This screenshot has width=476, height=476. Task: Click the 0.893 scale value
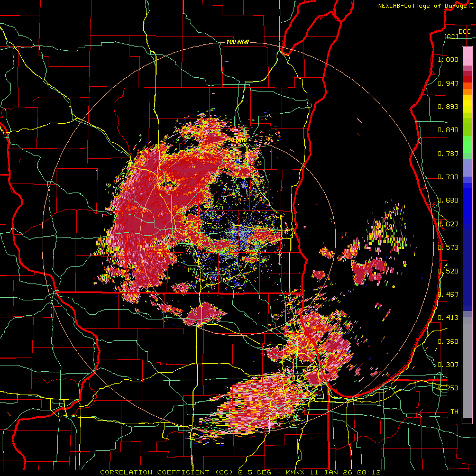pos(448,106)
